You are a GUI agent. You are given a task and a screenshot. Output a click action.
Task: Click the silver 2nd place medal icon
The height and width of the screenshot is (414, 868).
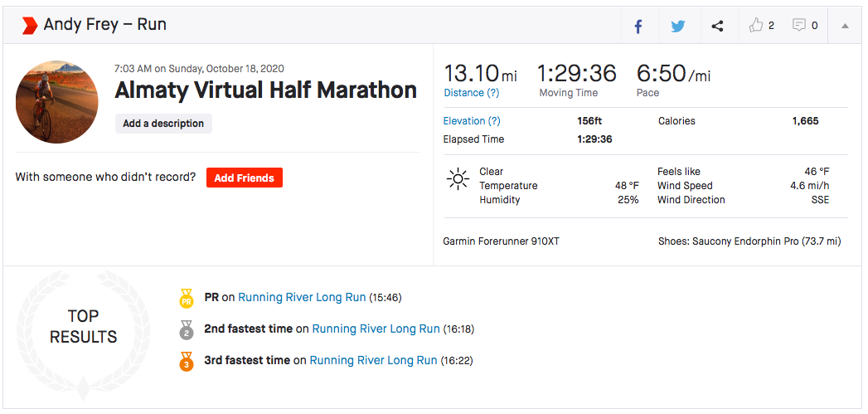click(x=187, y=330)
